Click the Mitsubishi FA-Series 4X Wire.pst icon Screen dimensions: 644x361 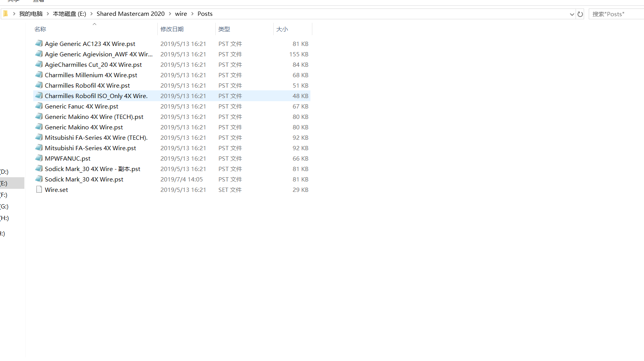39,147
